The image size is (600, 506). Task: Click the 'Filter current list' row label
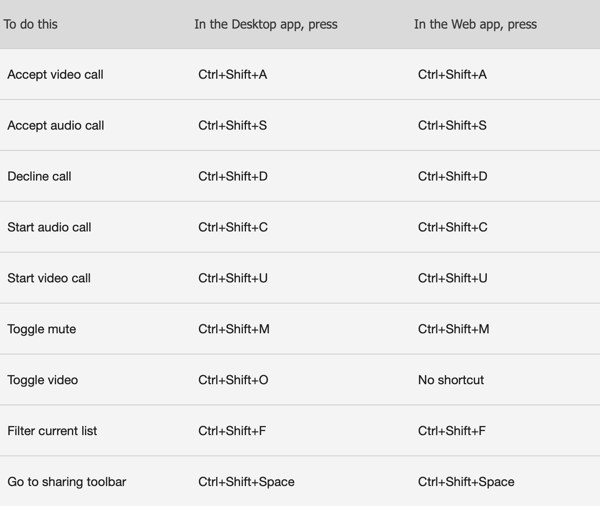click(x=52, y=431)
